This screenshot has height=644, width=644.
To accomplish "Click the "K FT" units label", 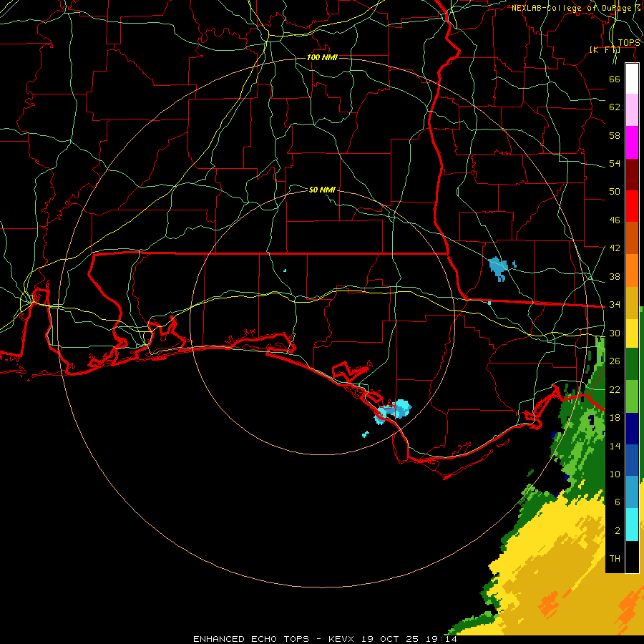I will tap(605, 50).
